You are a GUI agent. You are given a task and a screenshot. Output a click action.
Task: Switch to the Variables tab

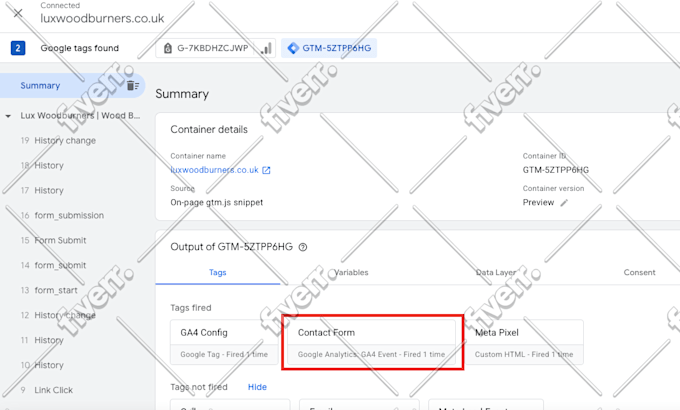pyautogui.click(x=351, y=272)
